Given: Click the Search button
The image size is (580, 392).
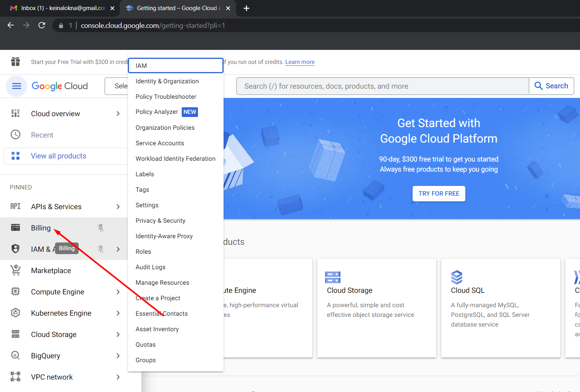Looking at the screenshot, I should (x=551, y=86).
